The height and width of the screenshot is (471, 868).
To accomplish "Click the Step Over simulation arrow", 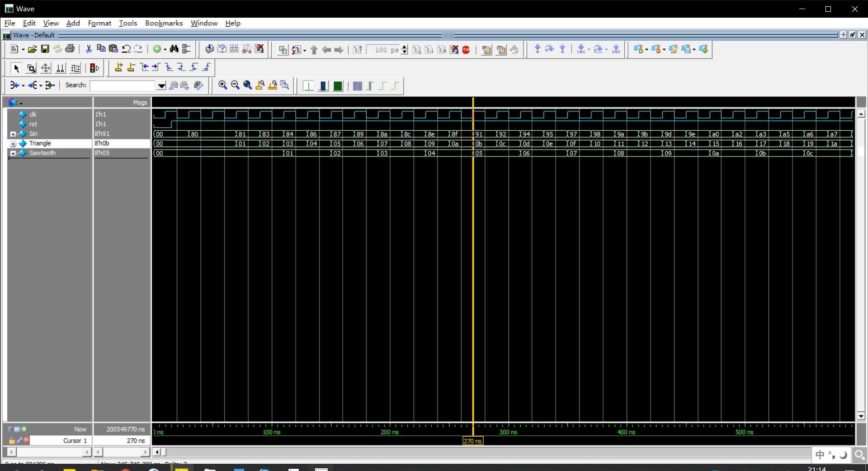I will pyautogui.click(x=550, y=49).
